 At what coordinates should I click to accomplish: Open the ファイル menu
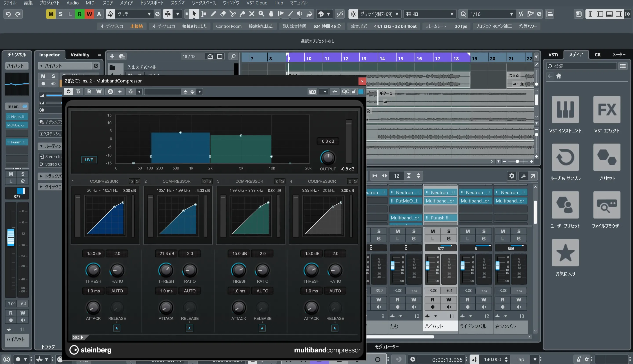point(10,3)
